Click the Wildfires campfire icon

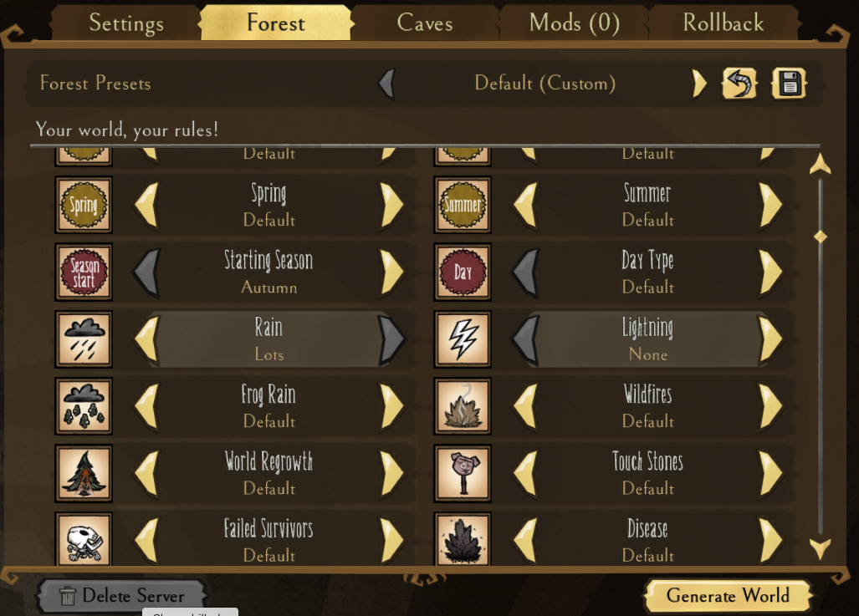(x=463, y=406)
